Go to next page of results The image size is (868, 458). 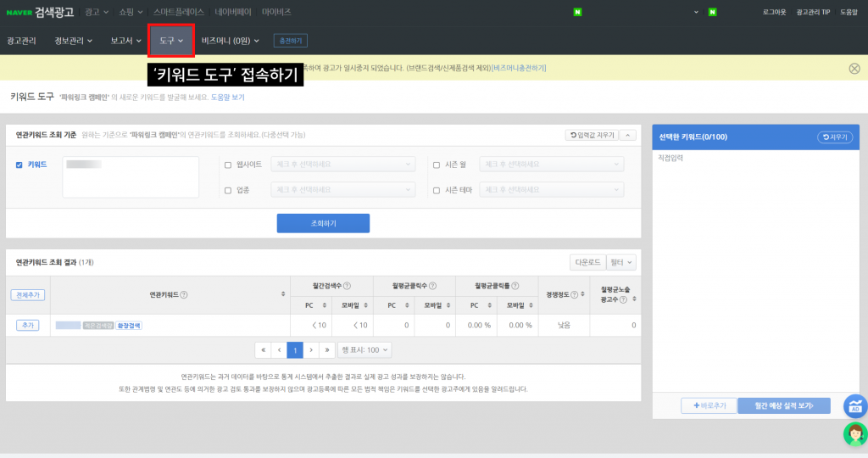coord(311,350)
